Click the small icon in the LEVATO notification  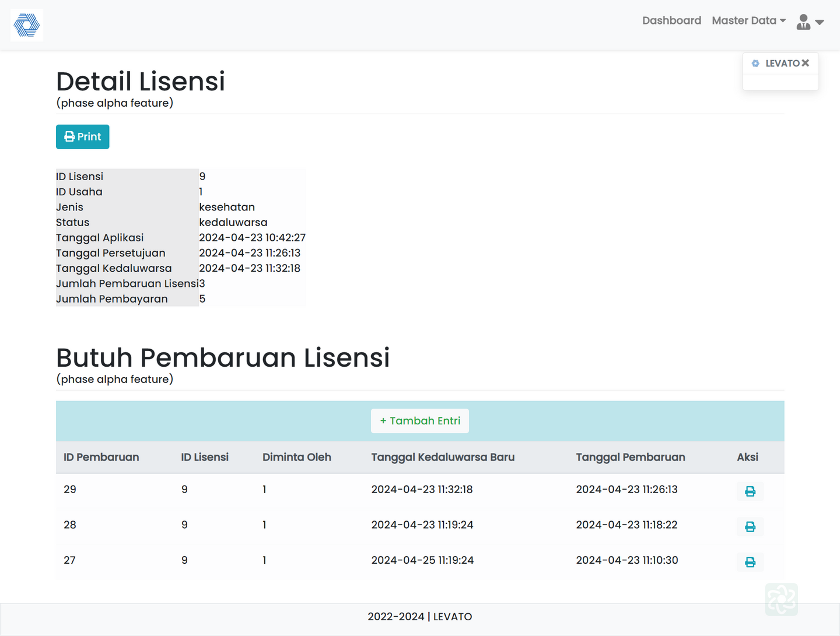point(755,64)
